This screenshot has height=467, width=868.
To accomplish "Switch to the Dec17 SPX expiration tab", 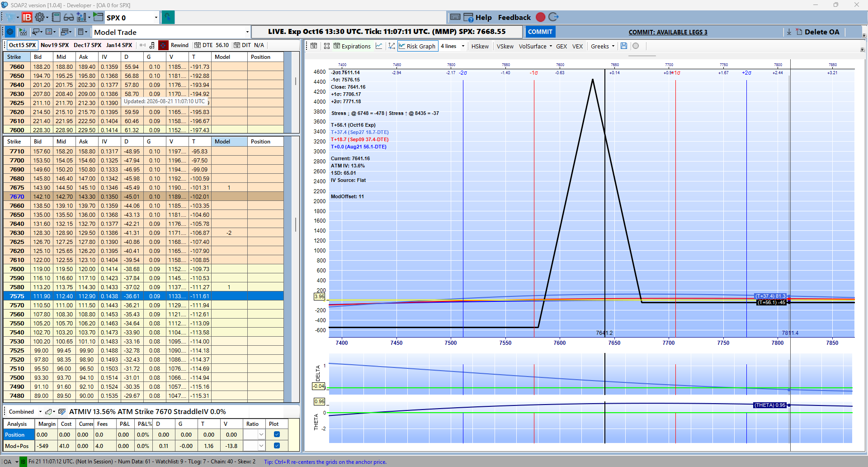I will (x=87, y=45).
